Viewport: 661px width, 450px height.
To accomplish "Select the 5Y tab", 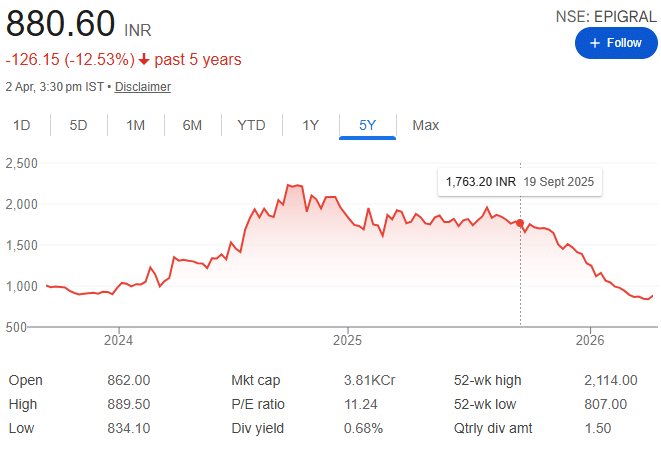I will 368,125.
